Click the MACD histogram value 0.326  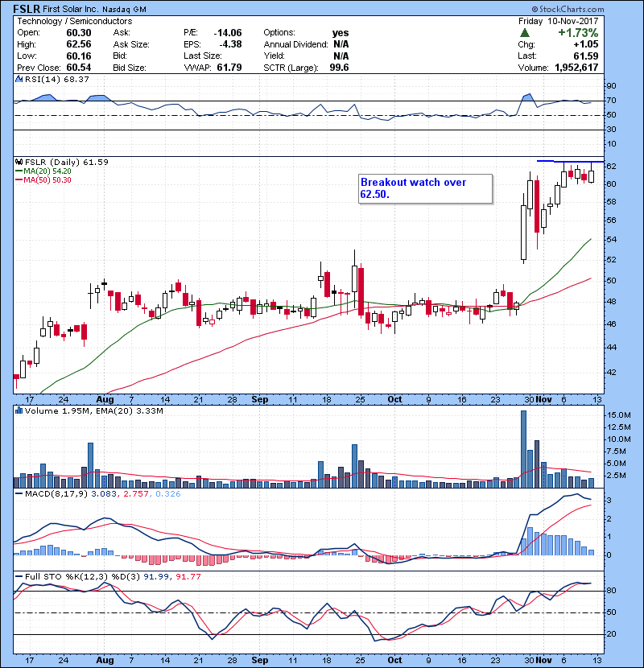[x=168, y=494]
